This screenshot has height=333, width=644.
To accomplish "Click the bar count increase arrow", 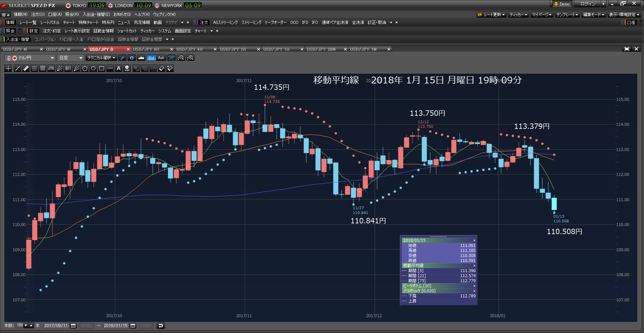I will 31,326.
